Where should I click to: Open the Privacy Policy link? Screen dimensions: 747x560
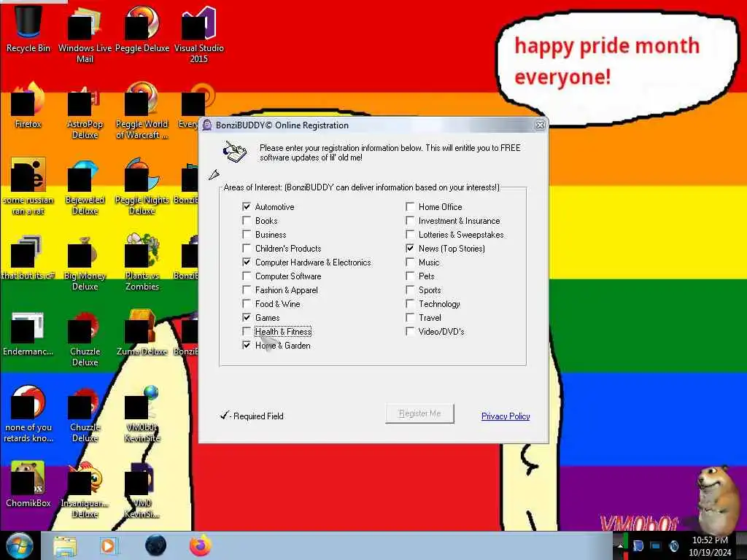[x=506, y=416]
